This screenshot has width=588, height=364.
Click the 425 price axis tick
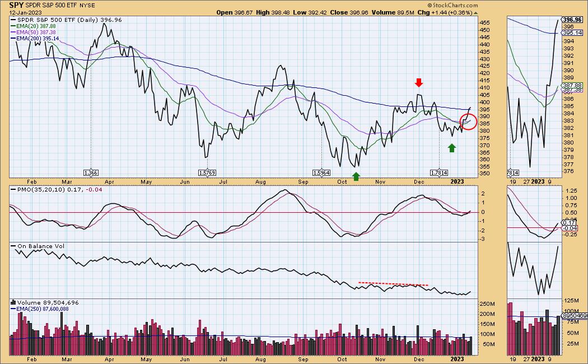point(484,66)
